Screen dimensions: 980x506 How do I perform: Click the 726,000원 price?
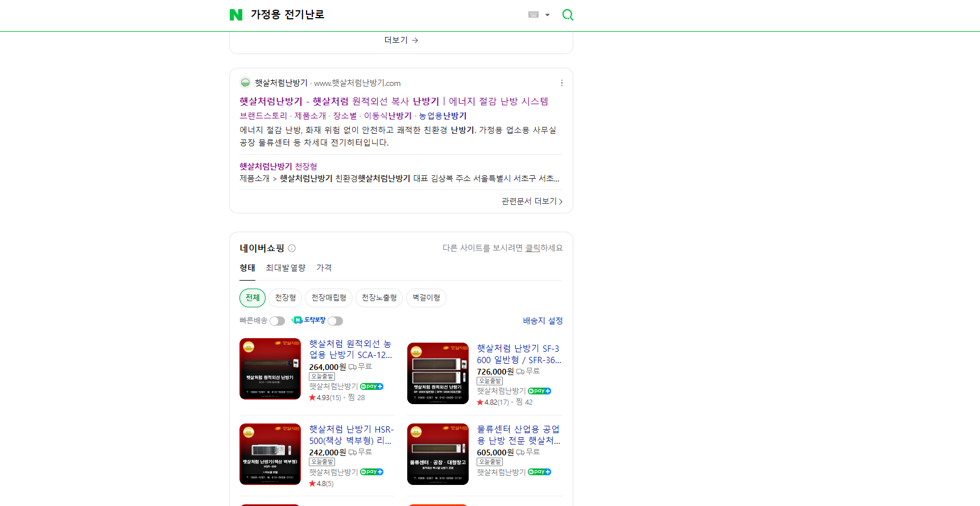495,372
